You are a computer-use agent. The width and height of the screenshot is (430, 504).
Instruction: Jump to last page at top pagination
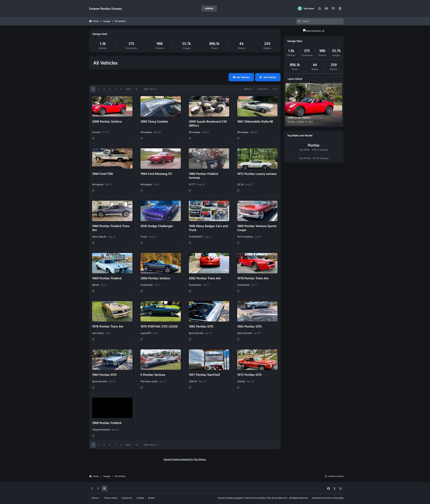136,89
